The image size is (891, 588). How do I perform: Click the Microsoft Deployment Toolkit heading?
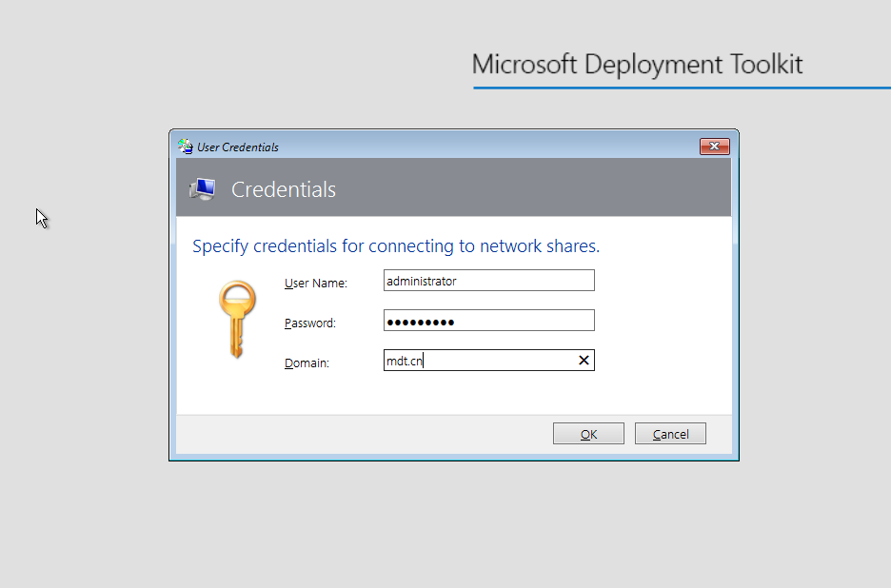click(638, 65)
